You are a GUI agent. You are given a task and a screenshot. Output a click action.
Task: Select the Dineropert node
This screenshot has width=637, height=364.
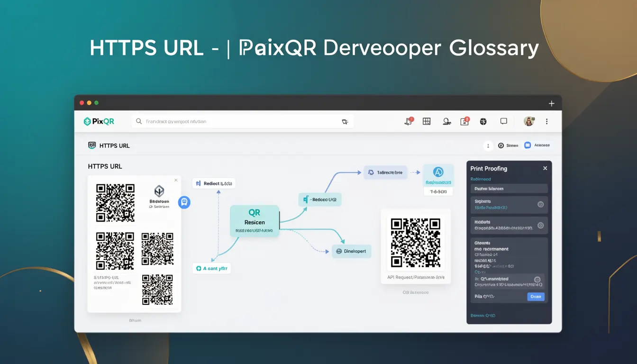click(x=351, y=251)
